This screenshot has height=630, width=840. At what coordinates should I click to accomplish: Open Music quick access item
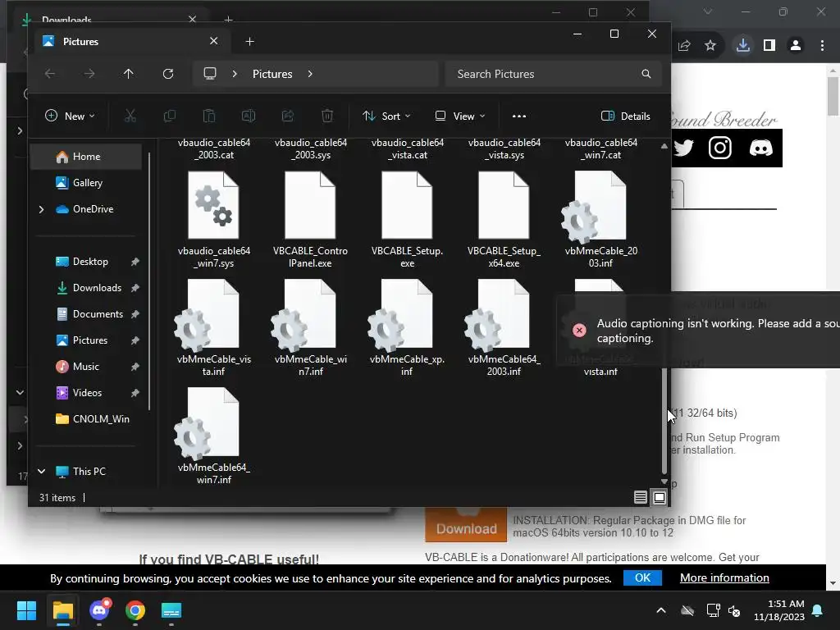point(85,367)
